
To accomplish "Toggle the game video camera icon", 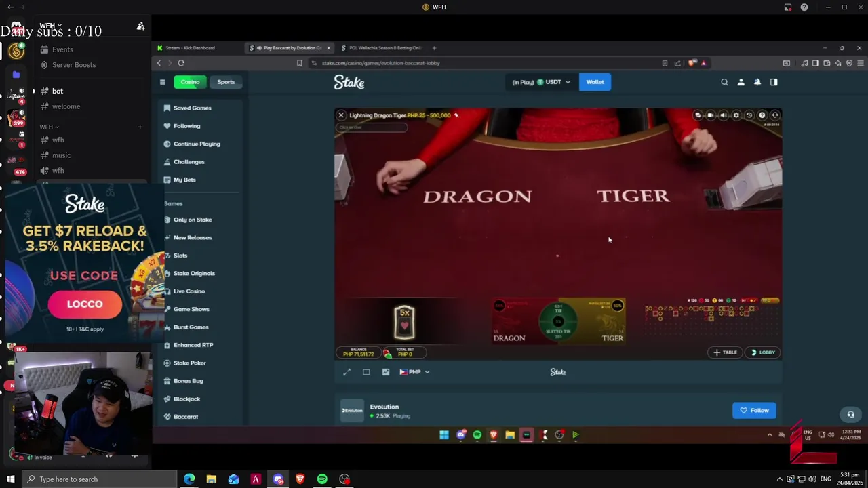I will 710,115.
